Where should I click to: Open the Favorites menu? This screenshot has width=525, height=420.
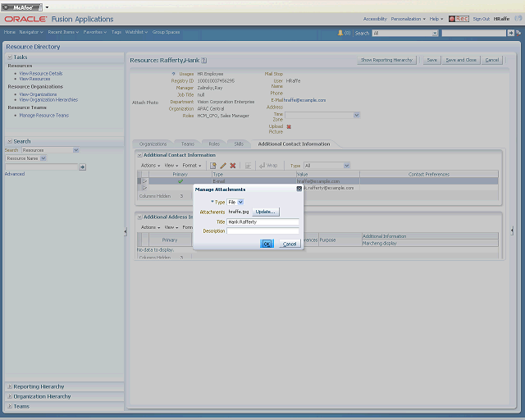coord(95,32)
